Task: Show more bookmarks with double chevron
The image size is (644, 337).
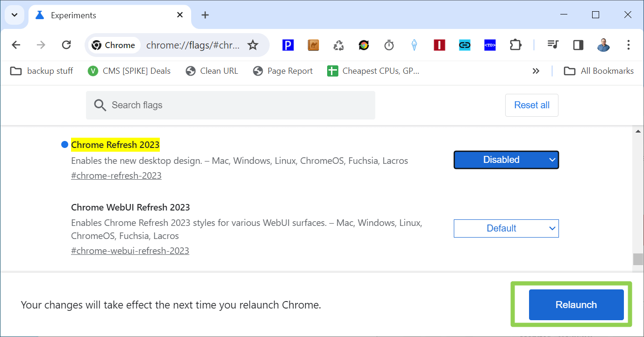Action: pos(536,71)
